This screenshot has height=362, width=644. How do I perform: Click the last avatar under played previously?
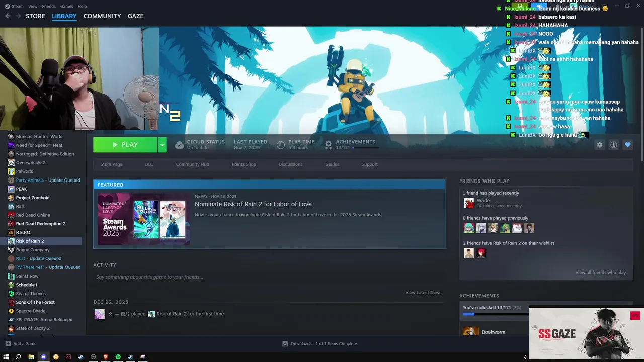click(529, 228)
